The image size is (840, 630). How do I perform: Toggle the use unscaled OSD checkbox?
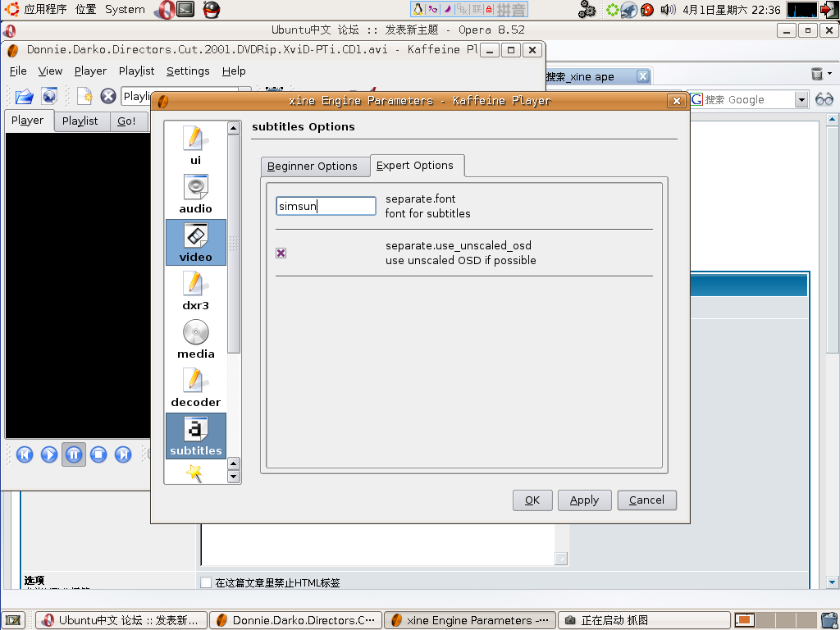tap(281, 253)
